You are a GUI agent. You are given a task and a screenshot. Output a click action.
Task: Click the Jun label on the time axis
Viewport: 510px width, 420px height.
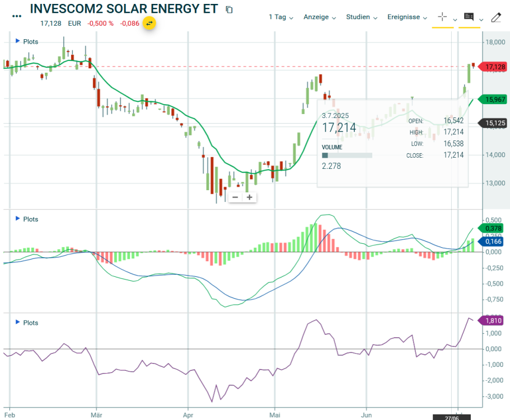pos(366,415)
